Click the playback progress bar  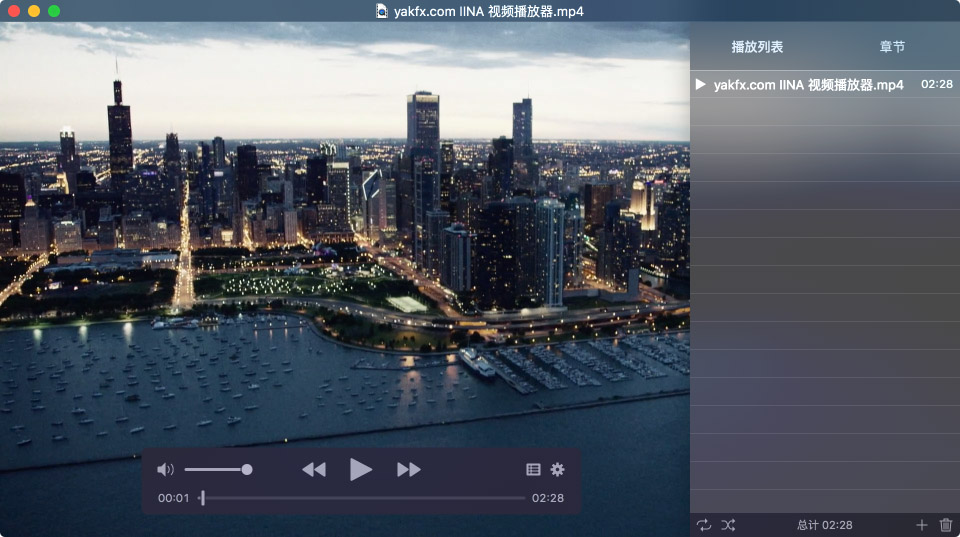click(x=362, y=498)
